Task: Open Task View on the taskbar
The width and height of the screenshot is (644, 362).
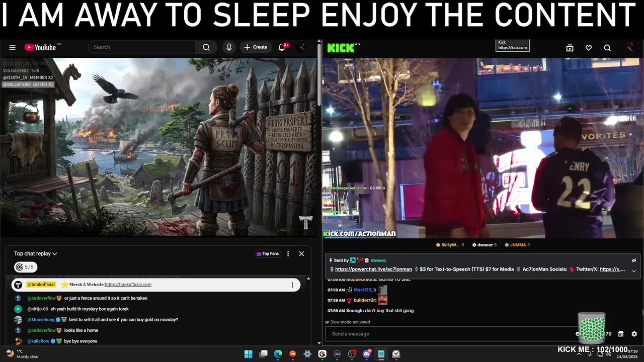Action: coord(263,354)
